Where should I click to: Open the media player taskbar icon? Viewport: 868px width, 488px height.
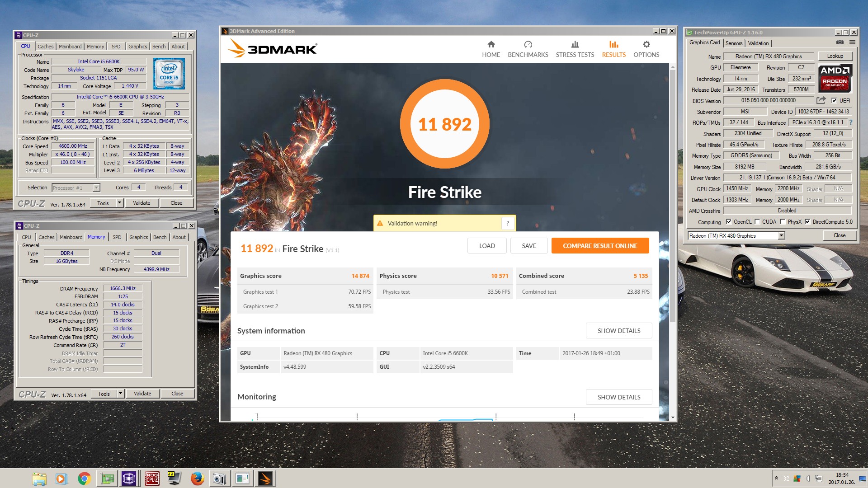[61, 479]
